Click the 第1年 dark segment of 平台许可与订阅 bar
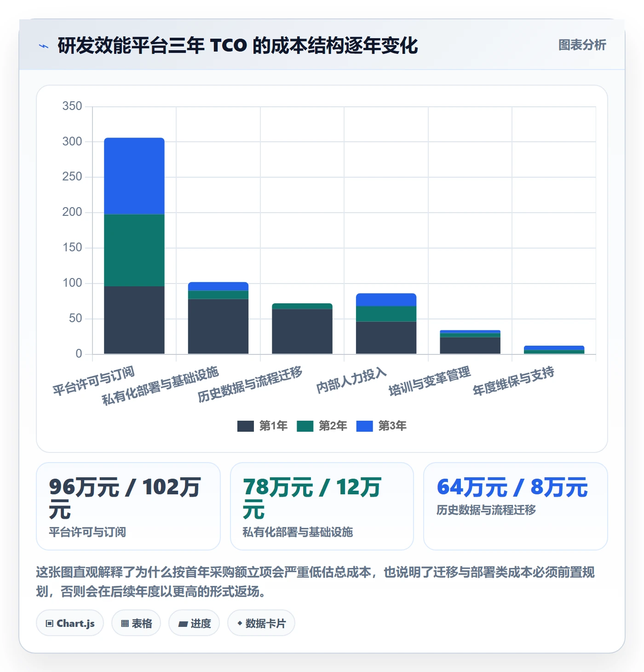644x672 pixels. [x=134, y=320]
